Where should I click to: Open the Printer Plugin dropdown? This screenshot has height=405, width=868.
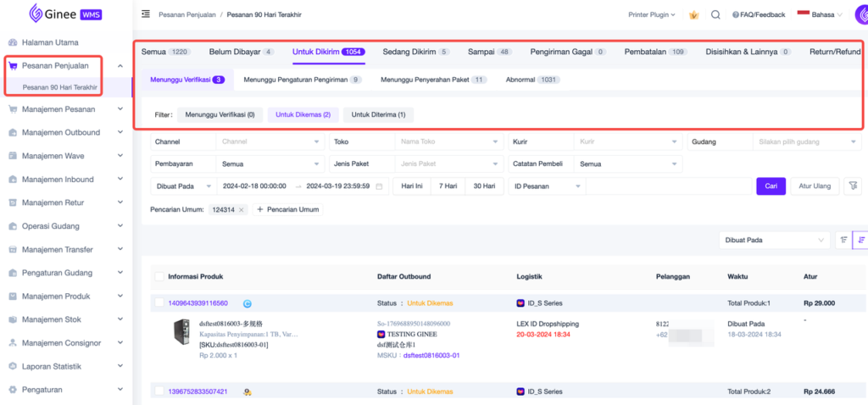[654, 14]
